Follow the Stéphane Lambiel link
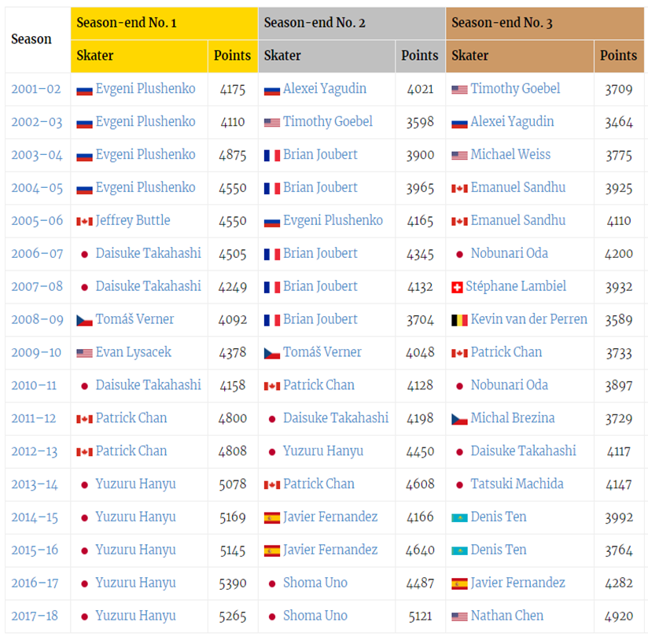Screen dimensions: 648x644 [516, 286]
